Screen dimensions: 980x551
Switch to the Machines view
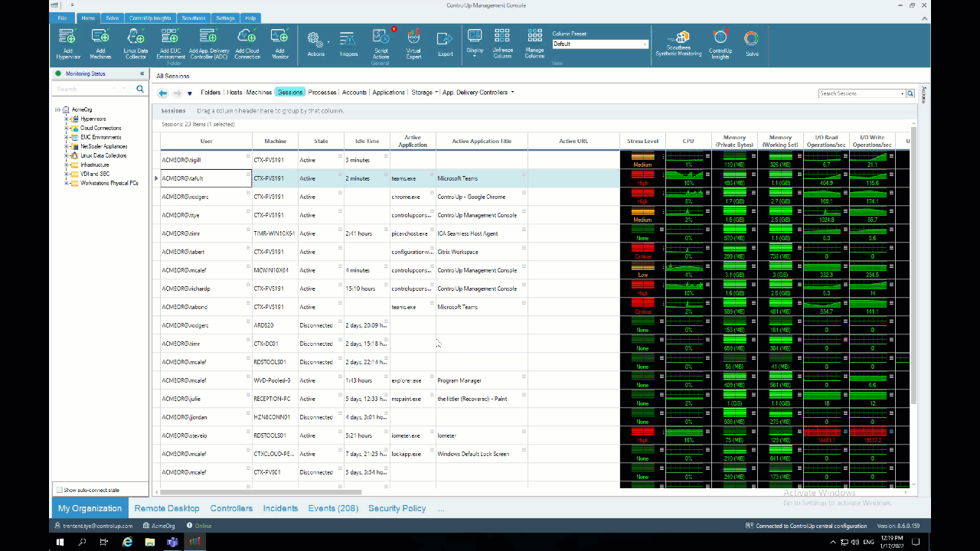tap(259, 93)
